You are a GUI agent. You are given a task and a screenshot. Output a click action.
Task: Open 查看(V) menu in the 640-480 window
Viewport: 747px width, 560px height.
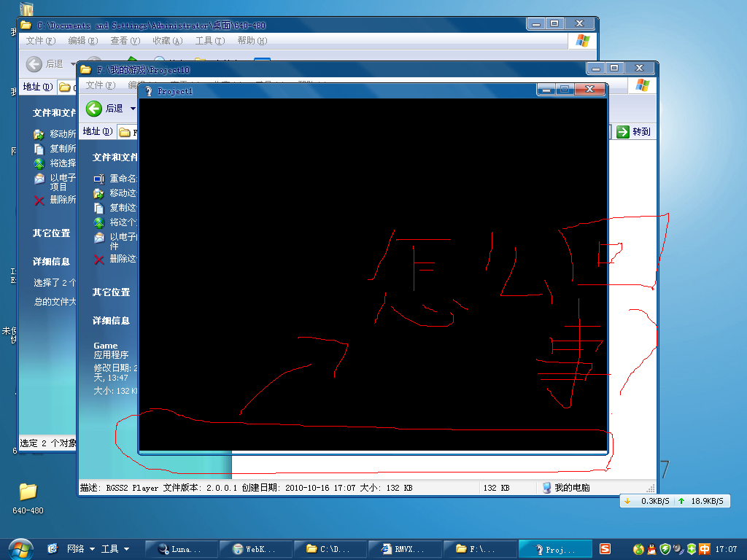pos(125,41)
